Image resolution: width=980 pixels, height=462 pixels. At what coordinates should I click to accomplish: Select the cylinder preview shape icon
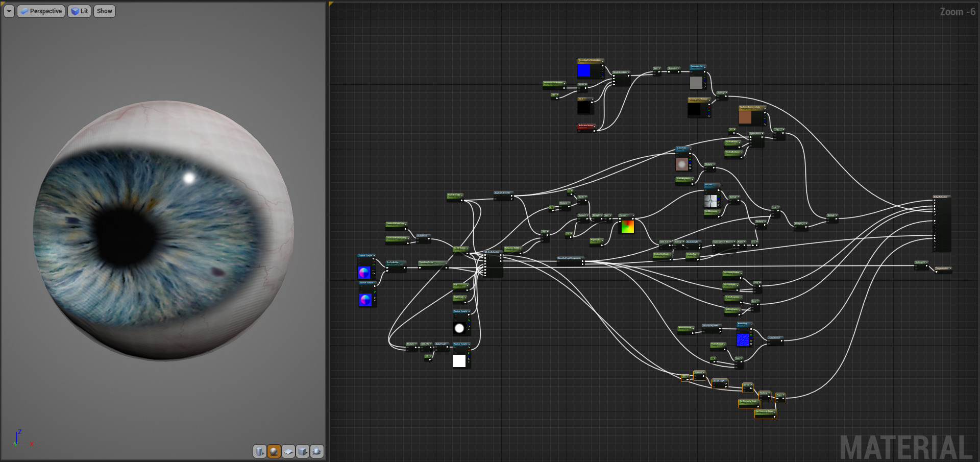pos(260,451)
